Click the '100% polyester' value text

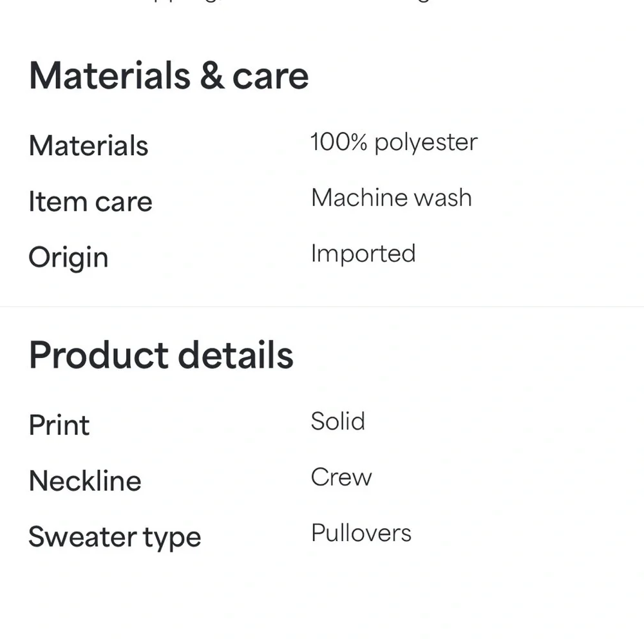point(393,142)
